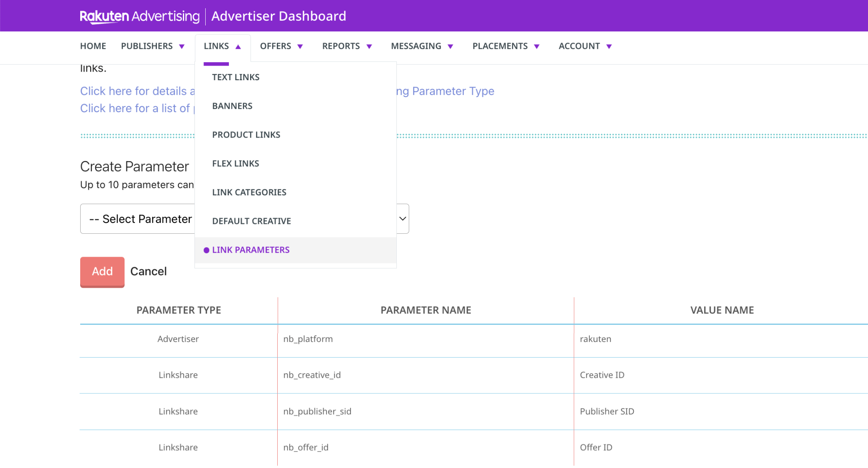Screen dimensions: 868x468
Task: Click Linkshare in the nb_creative_id row
Action: point(178,375)
